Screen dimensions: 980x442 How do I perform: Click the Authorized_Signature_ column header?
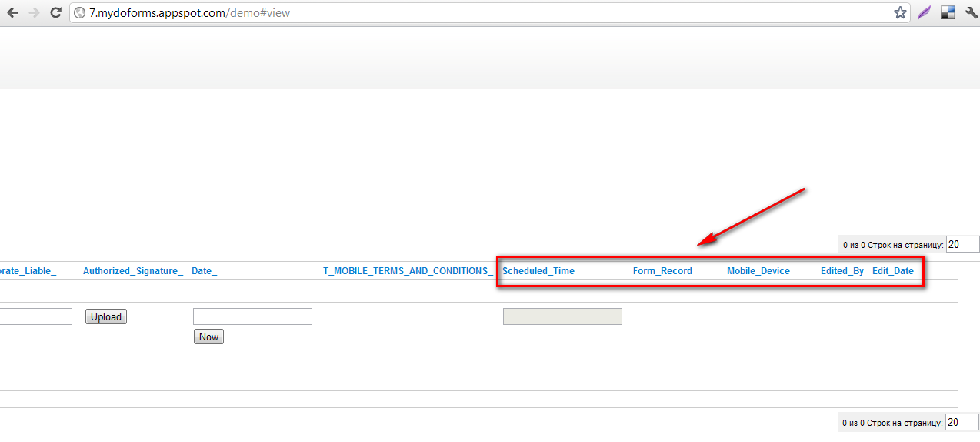pyautogui.click(x=133, y=271)
